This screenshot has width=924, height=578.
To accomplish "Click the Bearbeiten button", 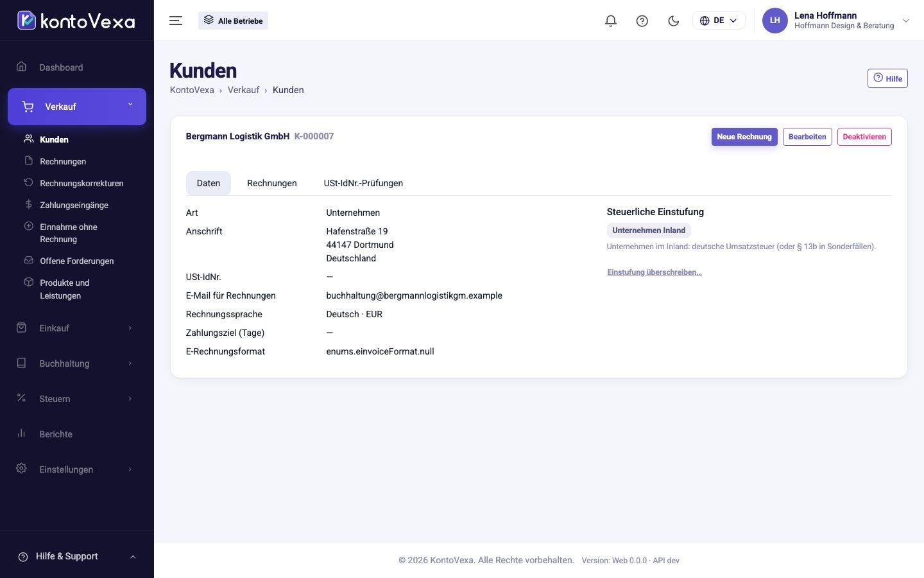I will point(807,137).
